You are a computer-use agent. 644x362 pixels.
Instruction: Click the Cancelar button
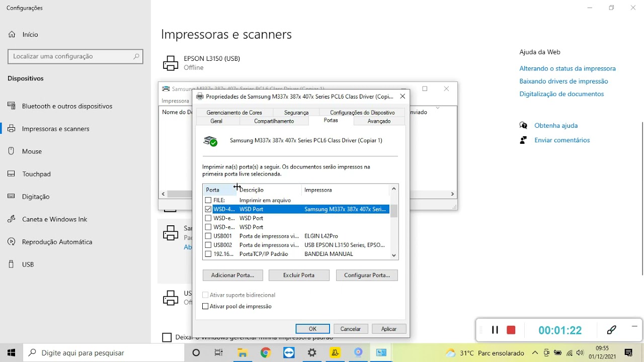[x=351, y=329]
